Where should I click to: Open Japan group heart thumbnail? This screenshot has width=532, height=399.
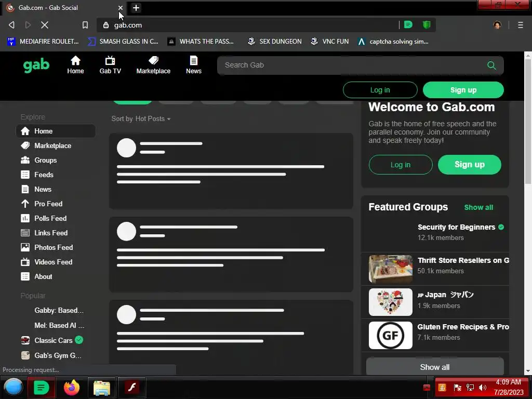coord(391,302)
